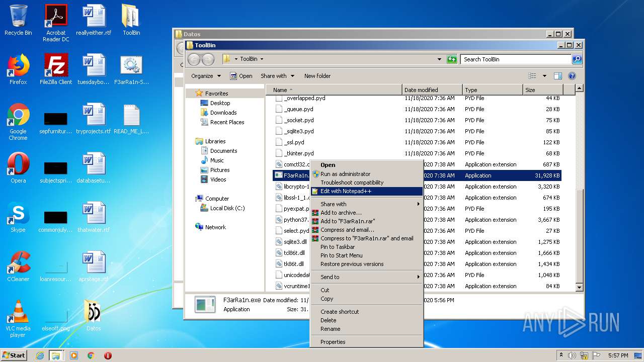Click the Chrome taskbar icon
Screen dimensions: 644x362
click(x=91, y=355)
